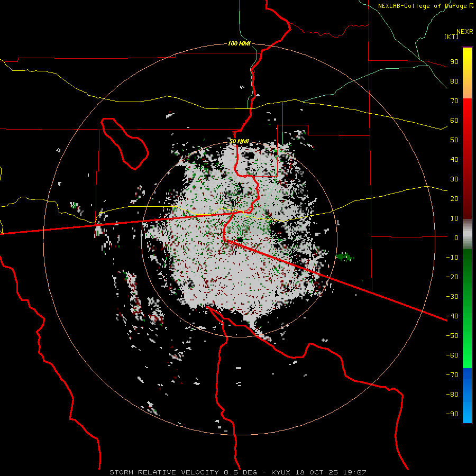476x476 pixels.
Task: Click the 10 value on velocity scale
Action: tap(454, 218)
